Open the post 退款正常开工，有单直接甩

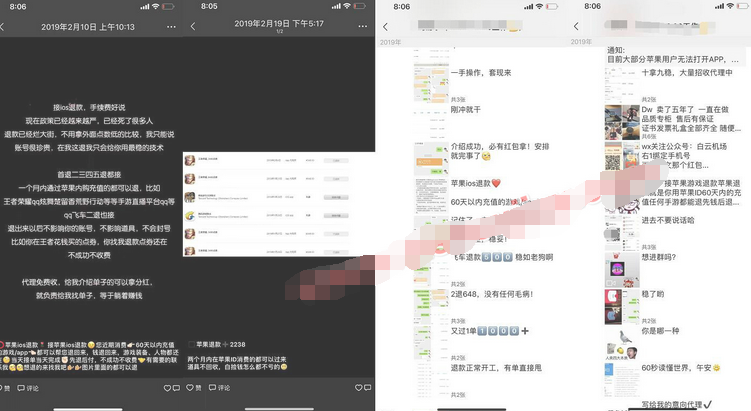(x=496, y=368)
